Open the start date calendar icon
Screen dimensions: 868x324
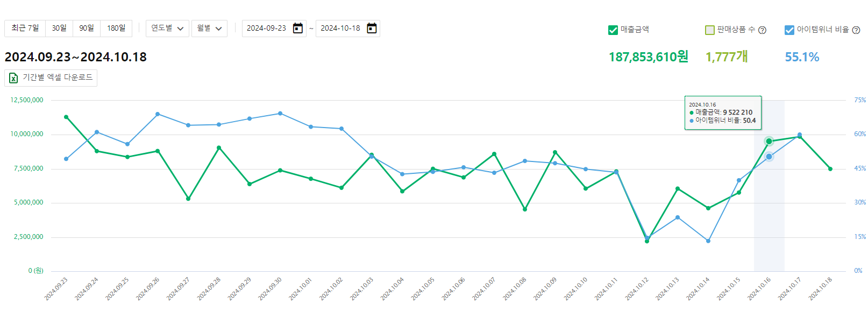pos(297,29)
